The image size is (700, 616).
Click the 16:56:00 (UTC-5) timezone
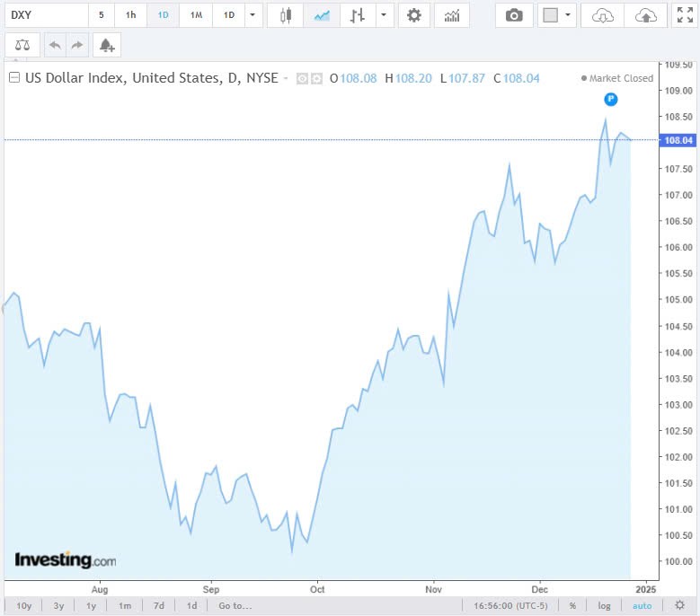click(510, 606)
